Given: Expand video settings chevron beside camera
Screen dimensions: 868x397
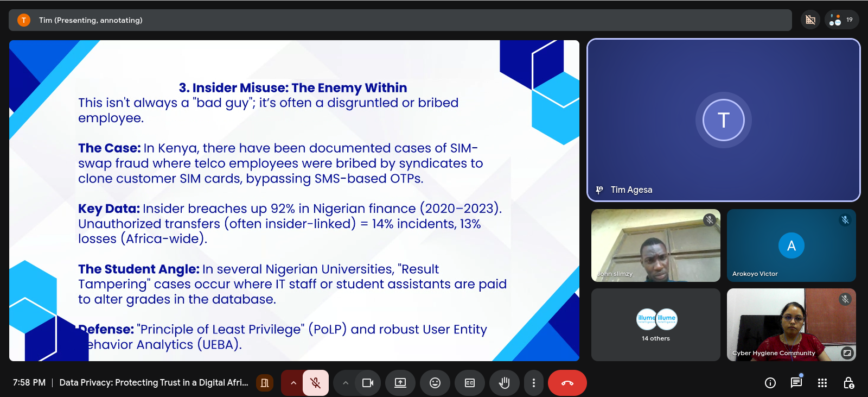Looking at the screenshot, I should click(345, 383).
